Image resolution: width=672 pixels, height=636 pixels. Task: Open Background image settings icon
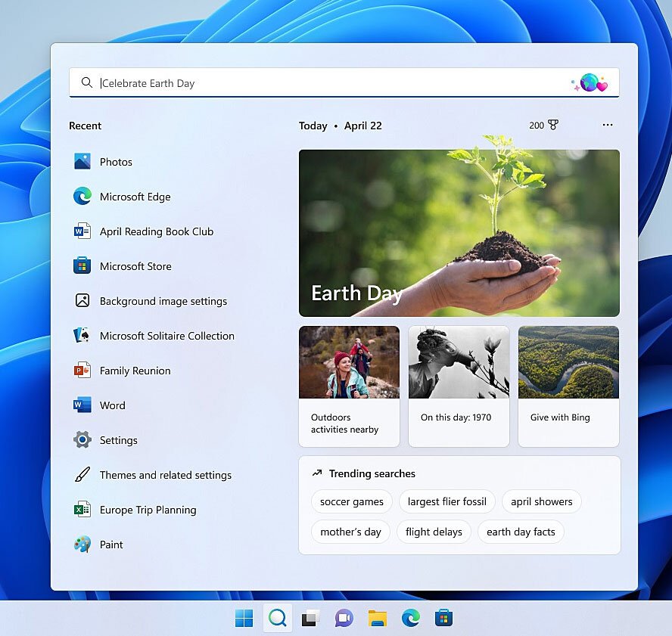[82, 301]
